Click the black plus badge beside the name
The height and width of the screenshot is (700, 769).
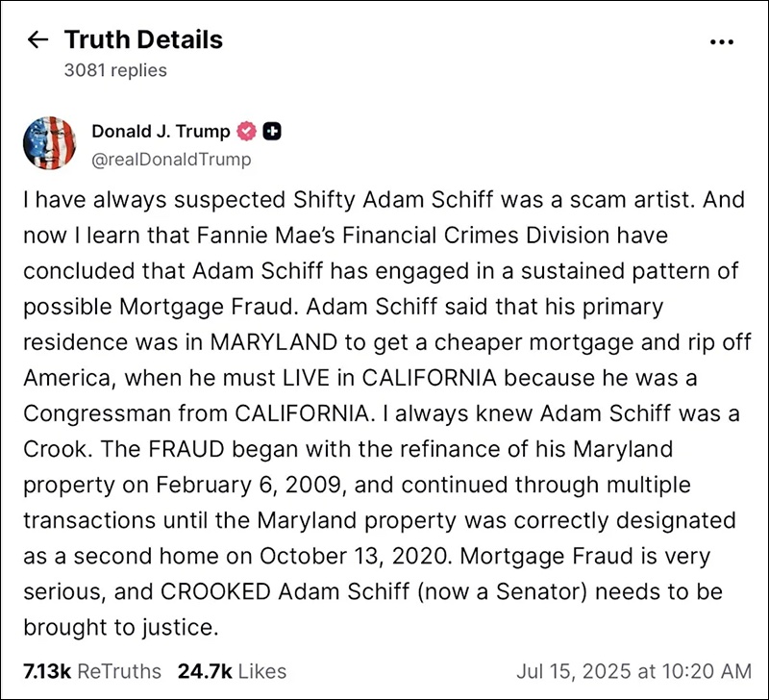pyautogui.click(x=272, y=132)
